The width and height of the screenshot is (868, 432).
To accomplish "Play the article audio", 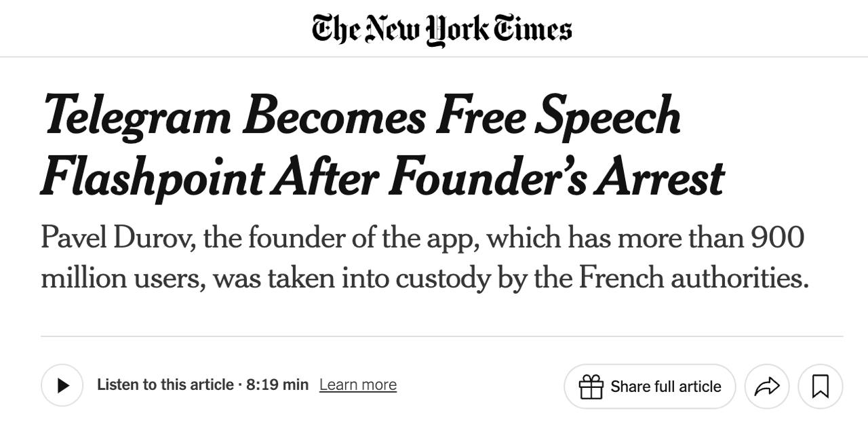I will pos(62,385).
